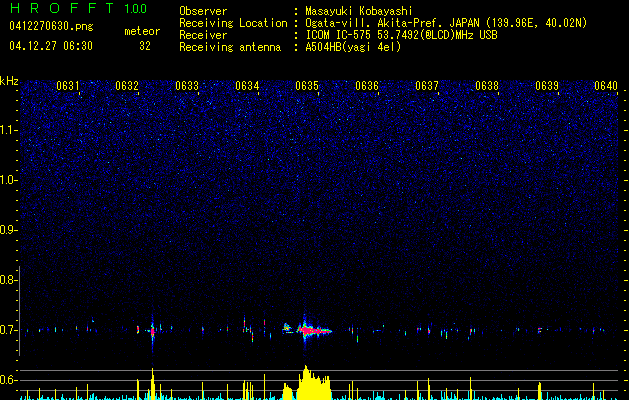Click the 'Receiving antenna' field label

230,47
